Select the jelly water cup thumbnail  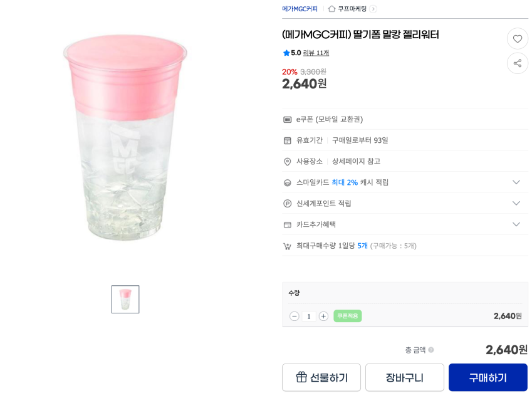[x=125, y=300]
